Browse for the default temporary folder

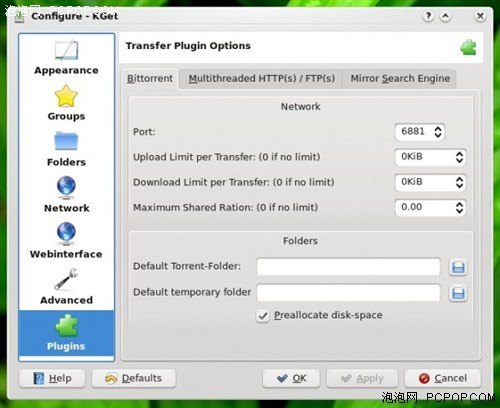[x=458, y=293]
